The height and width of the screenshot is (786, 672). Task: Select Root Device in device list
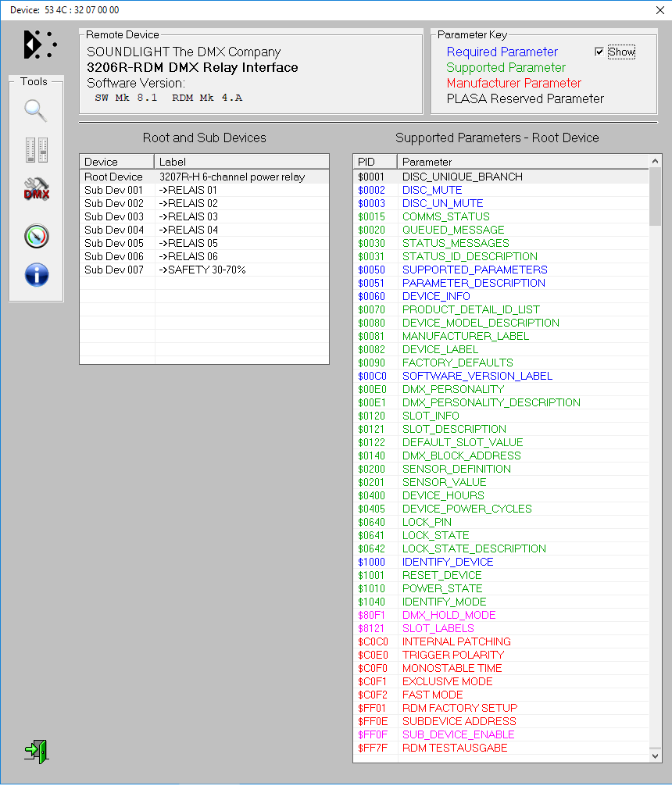[x=113, y=177]
